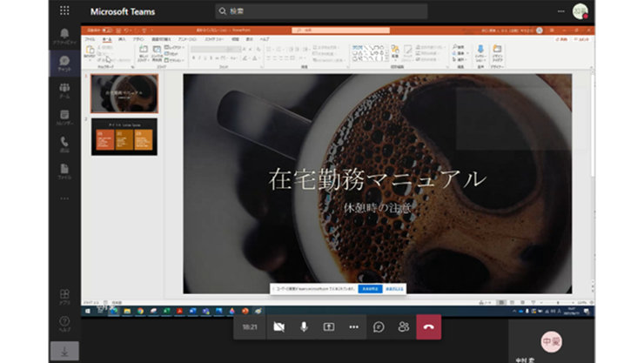The width and height of the screenshot is (644, 363).
Task: Show participants from call controls
Action: [403, 326]
